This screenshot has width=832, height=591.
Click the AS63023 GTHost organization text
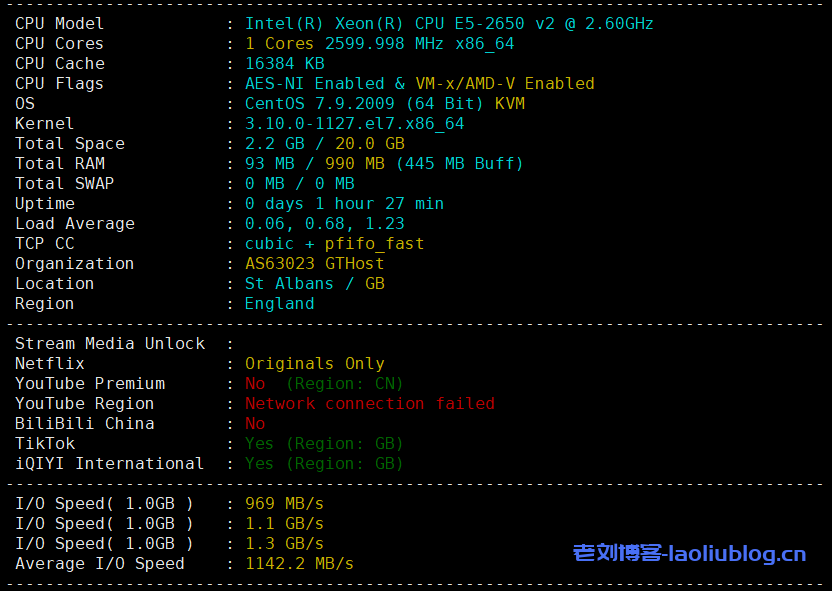click(x=315, y=263)
